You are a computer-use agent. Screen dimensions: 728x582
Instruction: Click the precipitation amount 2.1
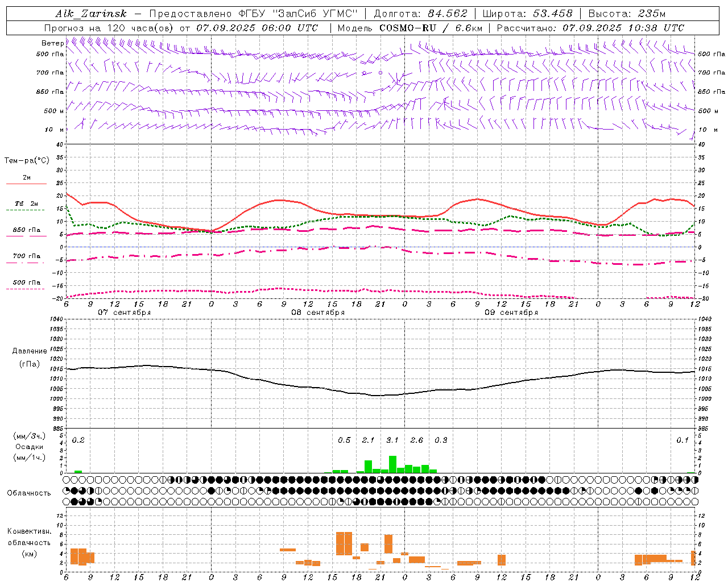coord(369,440)
